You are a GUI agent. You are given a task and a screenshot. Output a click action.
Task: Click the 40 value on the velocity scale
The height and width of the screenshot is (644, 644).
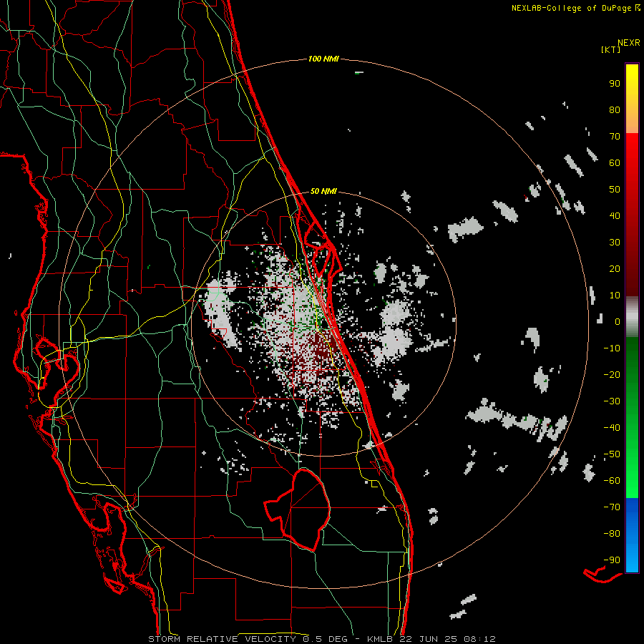pyautogui.click(x=615, y=215)
